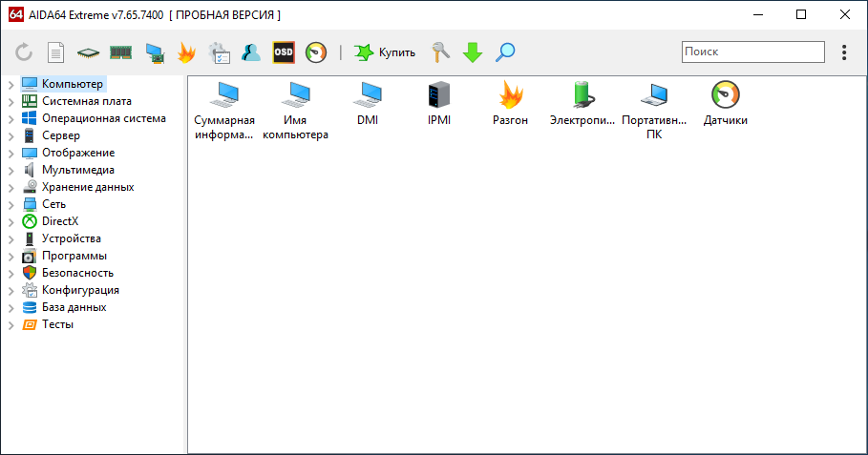Select Системная плата in the tree

pos(87,101)
